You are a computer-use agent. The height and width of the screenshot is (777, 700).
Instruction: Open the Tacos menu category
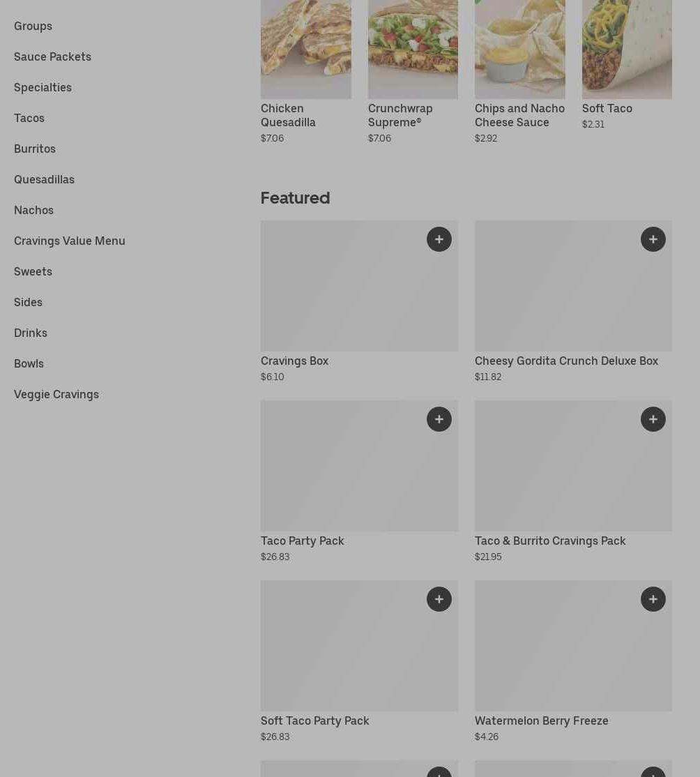click(x=29, y=118)
